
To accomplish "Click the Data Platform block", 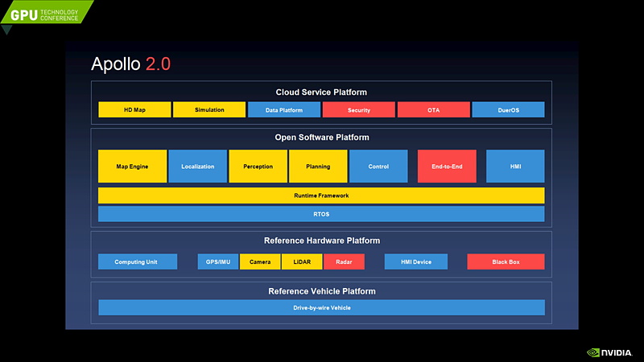I will pyautogui.click(x=284, y=109).
